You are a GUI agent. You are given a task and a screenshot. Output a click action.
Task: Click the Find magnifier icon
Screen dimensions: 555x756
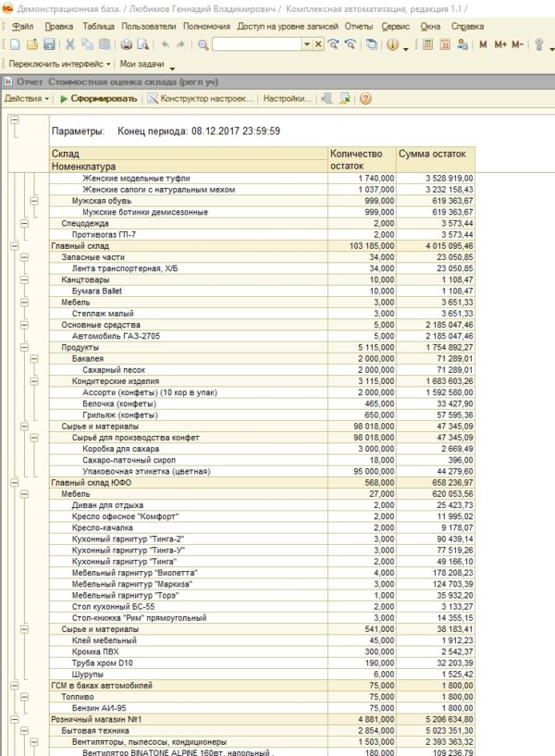203,44
